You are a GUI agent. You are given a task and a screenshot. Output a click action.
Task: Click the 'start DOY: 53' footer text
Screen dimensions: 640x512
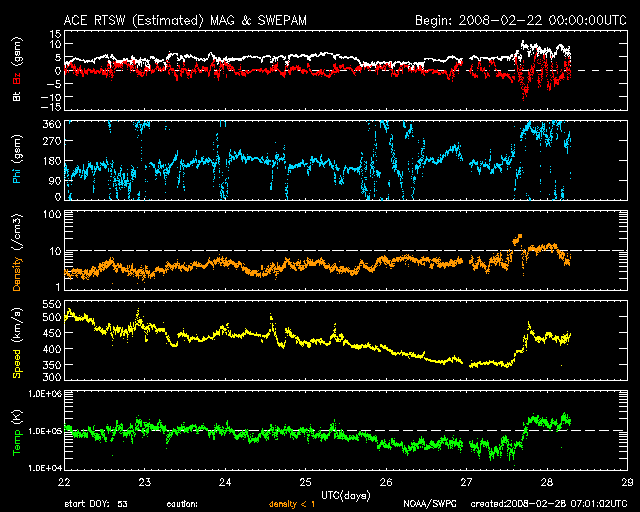pos(96,504)
